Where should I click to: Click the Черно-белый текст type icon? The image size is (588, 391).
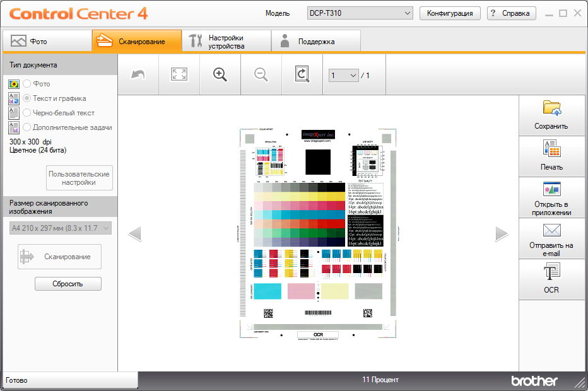coord(14,113)
